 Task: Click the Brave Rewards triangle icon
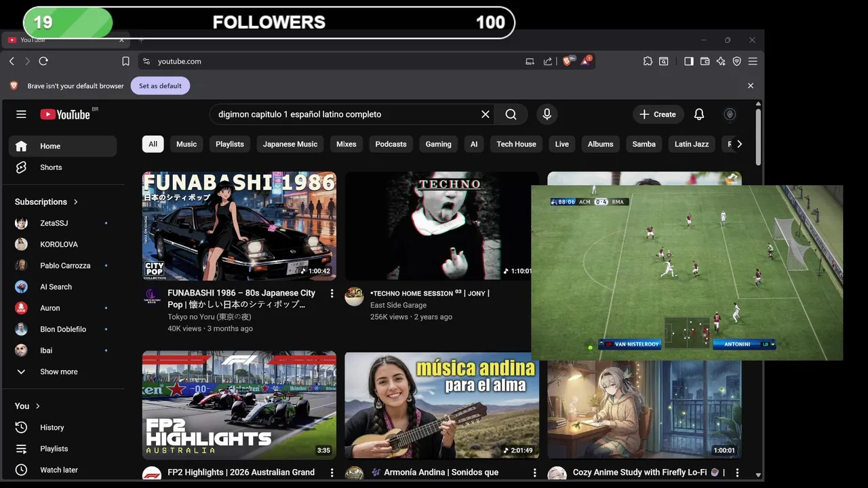(x=586, y=61)
